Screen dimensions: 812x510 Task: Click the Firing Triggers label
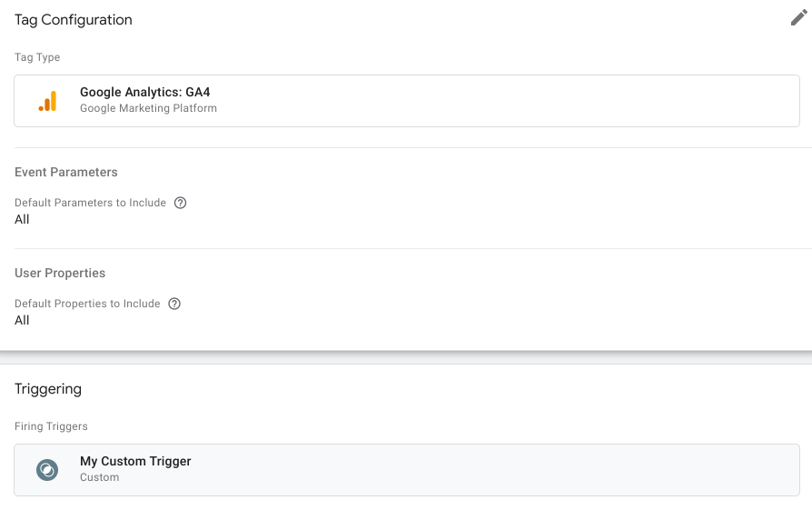pos(51,426)
